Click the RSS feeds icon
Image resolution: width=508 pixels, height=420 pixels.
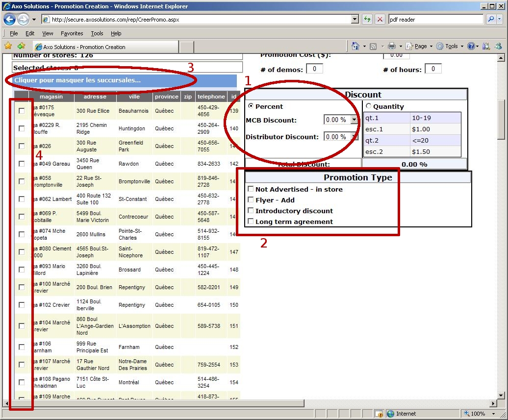(373, 47)
